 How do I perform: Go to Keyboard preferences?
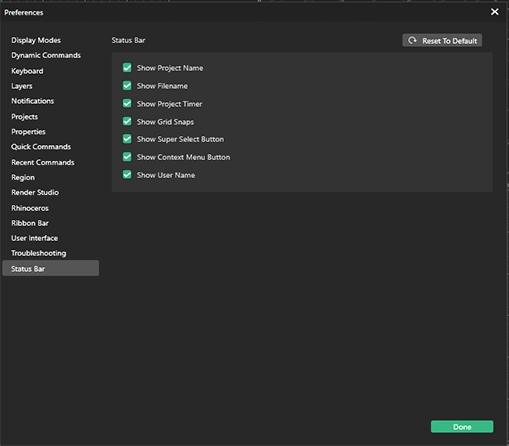pos(27,71)
